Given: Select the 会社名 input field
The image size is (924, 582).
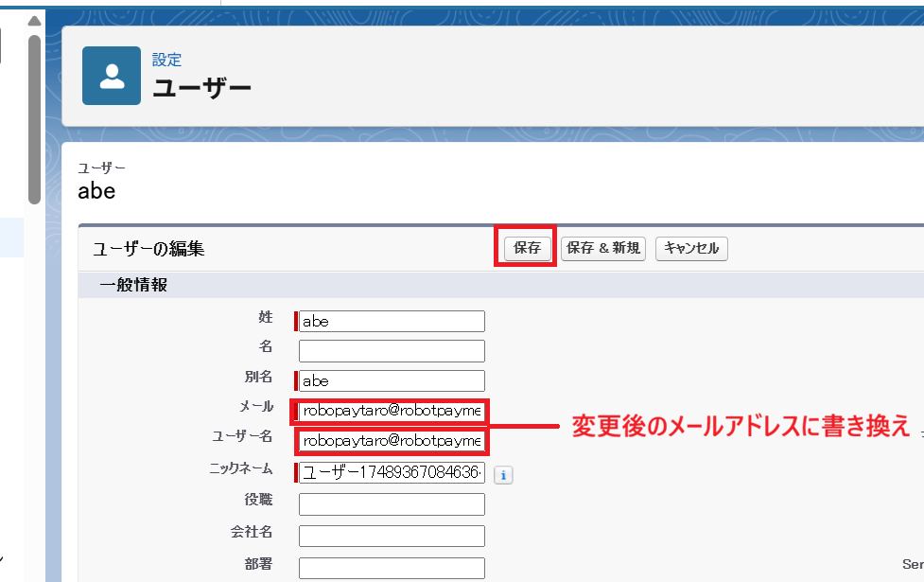Looking at the screenshot, I should [392, 536].
